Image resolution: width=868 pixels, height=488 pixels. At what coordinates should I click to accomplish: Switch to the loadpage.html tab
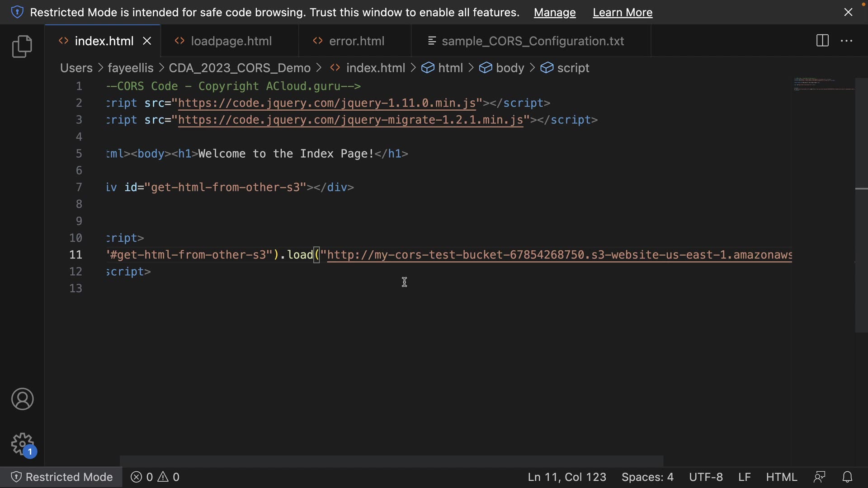231,41
